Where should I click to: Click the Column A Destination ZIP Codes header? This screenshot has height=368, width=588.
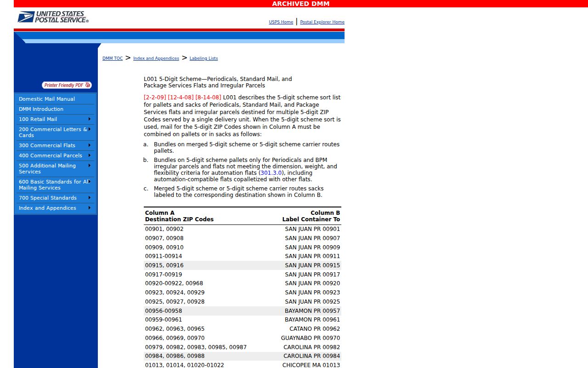point(179,216)
